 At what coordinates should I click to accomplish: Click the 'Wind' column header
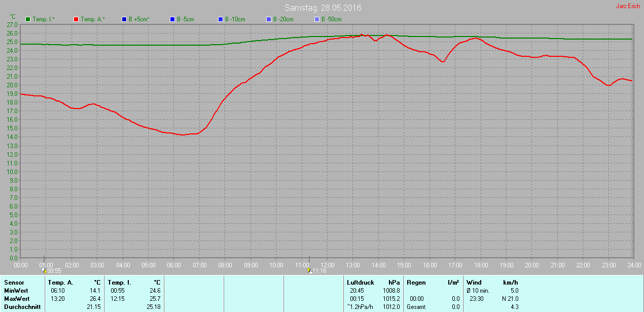(474, 283)
